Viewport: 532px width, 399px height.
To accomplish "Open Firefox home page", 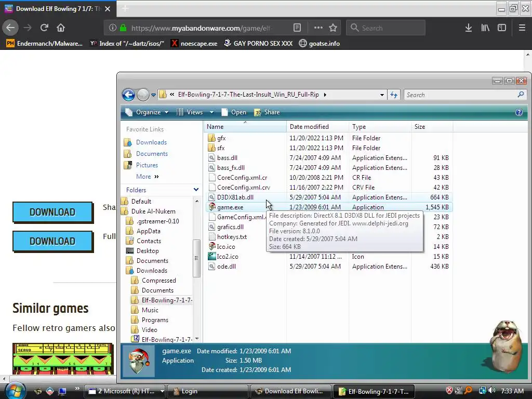I will (61, 28).
